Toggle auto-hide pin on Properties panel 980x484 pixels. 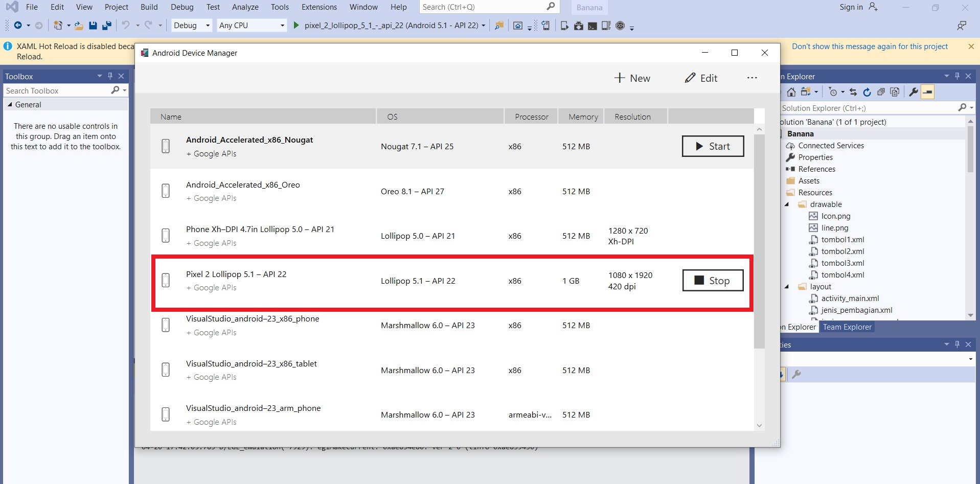click(957, 344)
